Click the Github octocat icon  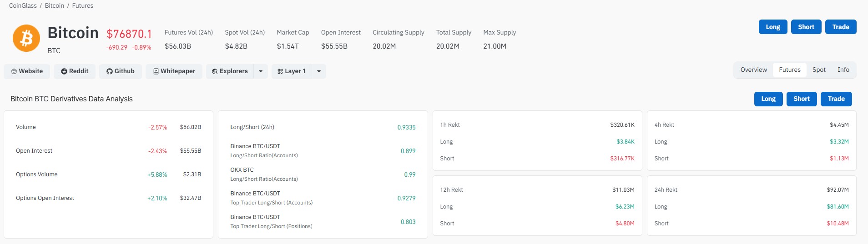110,71
